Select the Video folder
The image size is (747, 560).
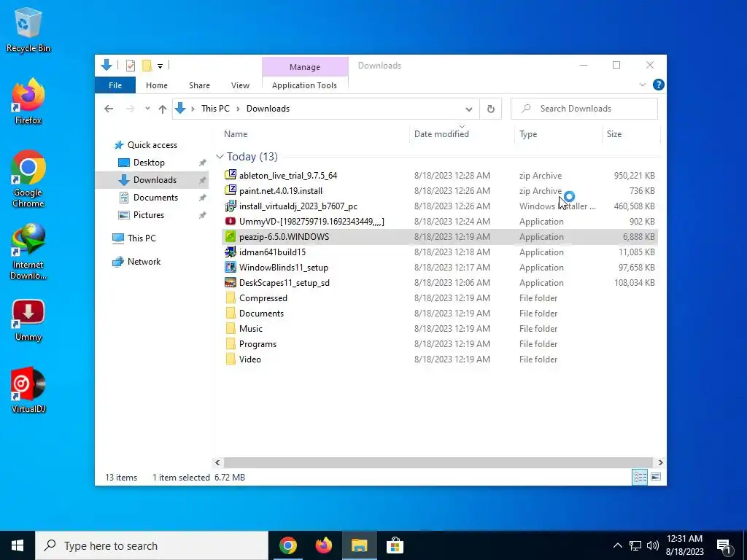point(249,359)
